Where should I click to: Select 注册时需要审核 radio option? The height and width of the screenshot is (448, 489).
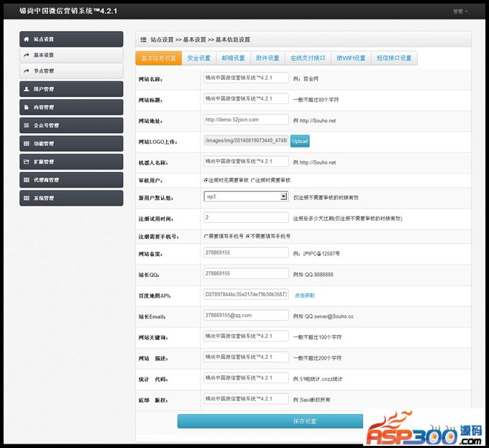253,180
